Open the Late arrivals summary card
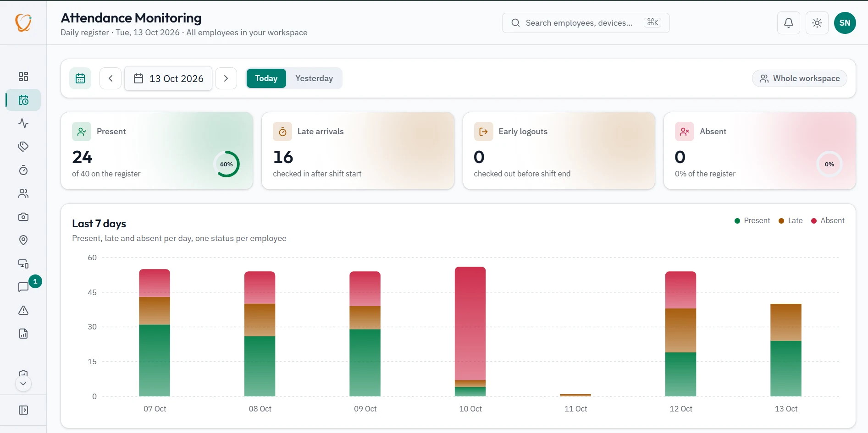The image size is (868, 433). click(358, 151)
